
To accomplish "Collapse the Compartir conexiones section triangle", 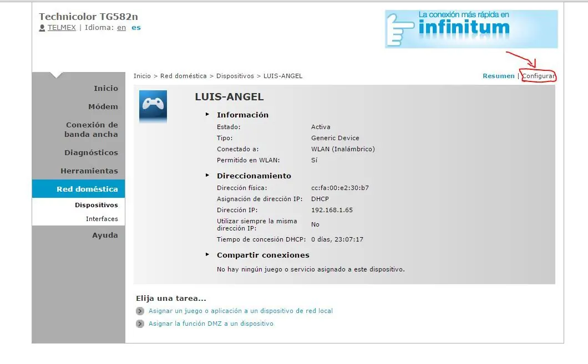I will coord(207,255).
